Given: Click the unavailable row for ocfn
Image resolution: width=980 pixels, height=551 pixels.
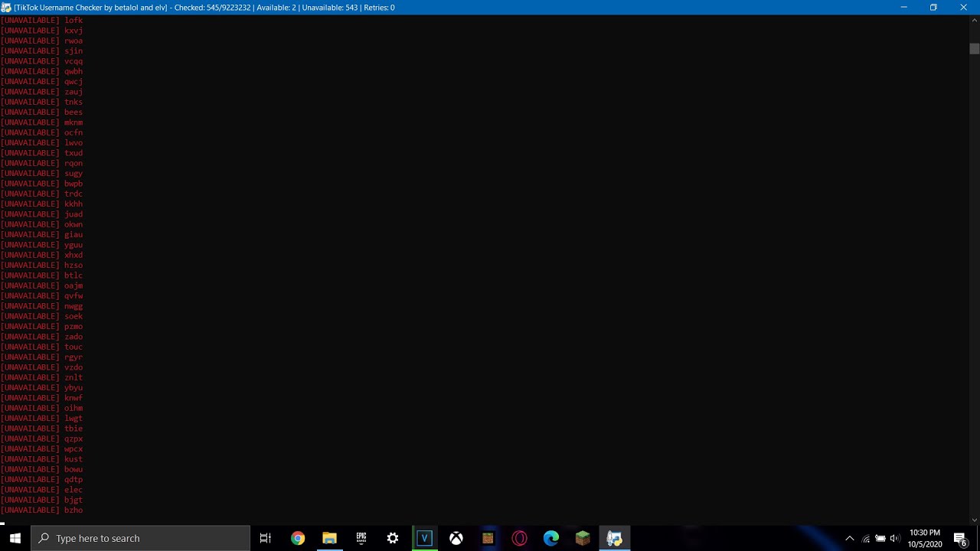Looking at the screenshot, I should 41,132.
